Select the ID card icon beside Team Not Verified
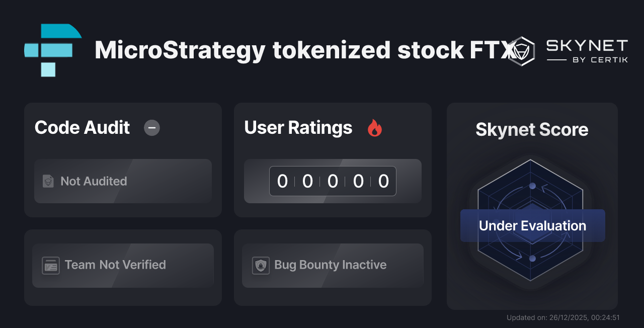 pyautogui.click(x=50, y=265)
